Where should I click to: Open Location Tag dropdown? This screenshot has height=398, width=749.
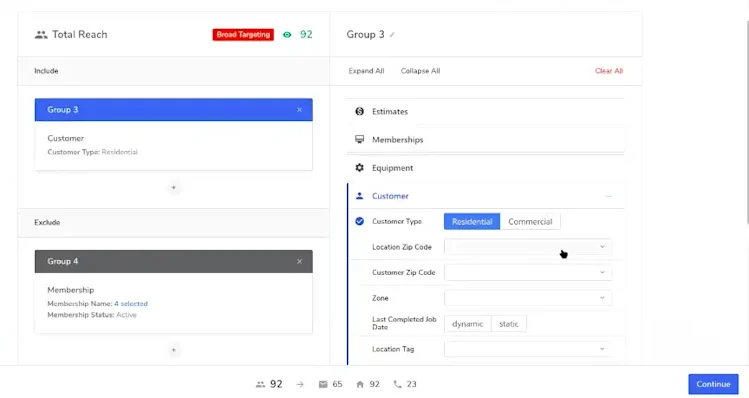coord(528,349)
